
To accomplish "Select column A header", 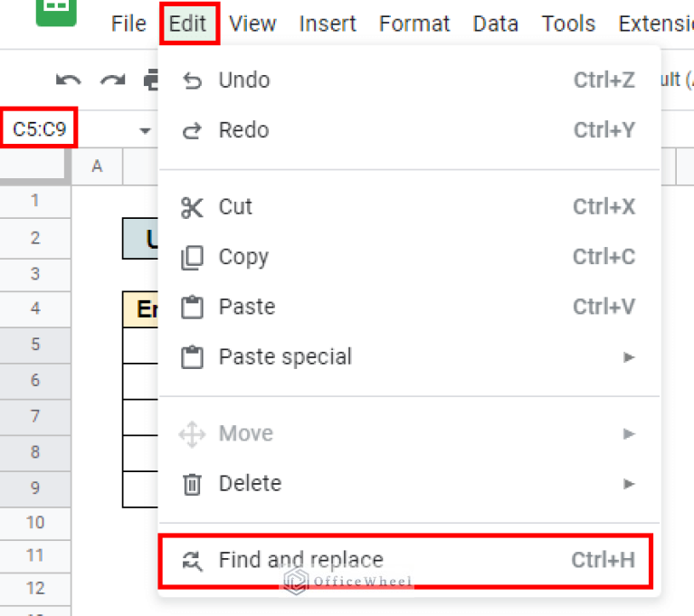I will pyautogui.click(x=97, y=166).
